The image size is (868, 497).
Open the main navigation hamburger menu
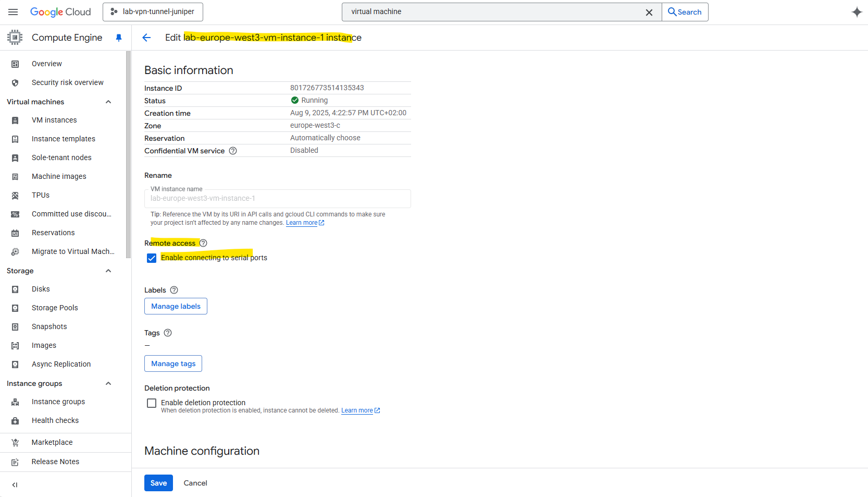click(13, 12)
